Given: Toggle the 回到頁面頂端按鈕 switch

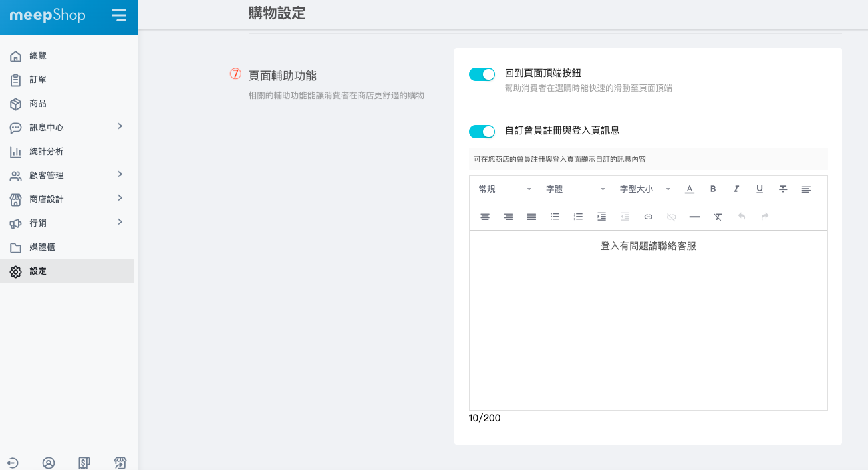Looking at the screenshot, I should (x=482, y=74).
